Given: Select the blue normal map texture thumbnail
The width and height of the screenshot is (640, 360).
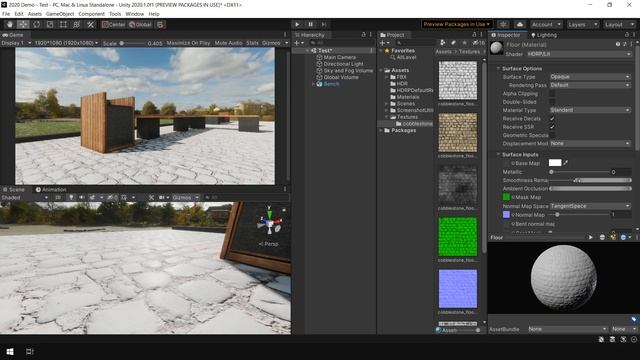Looking at the screenshot, I should point(458,289).
